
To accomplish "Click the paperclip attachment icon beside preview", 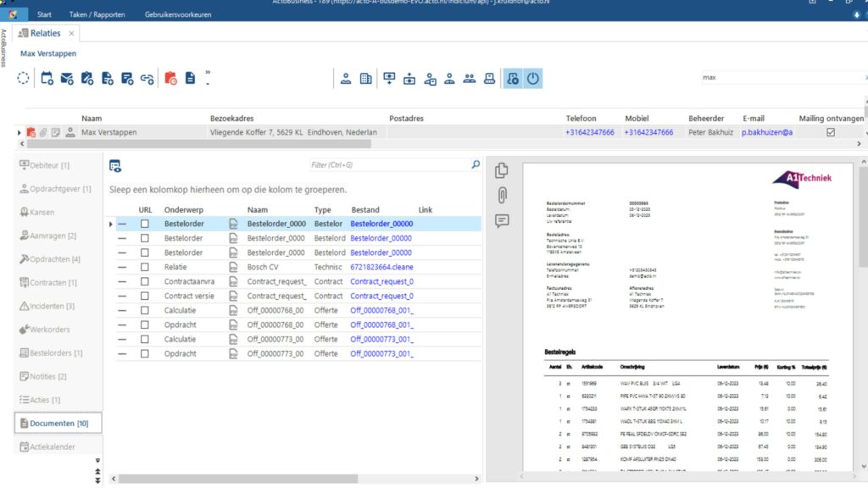I will pyautogui.click(x=502, y=196).
